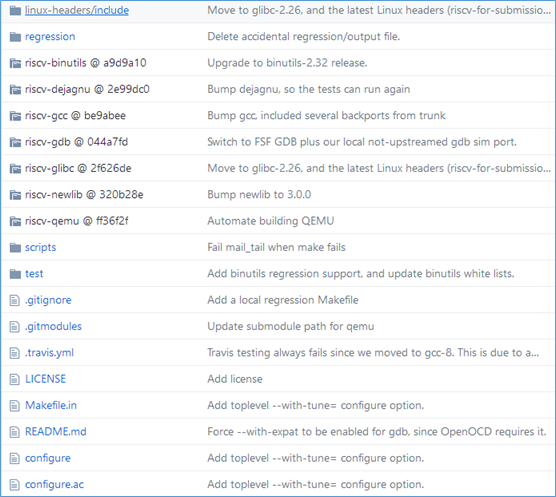Open the .gitmodules file
This screenshot has width=556, height=497.
53,326
